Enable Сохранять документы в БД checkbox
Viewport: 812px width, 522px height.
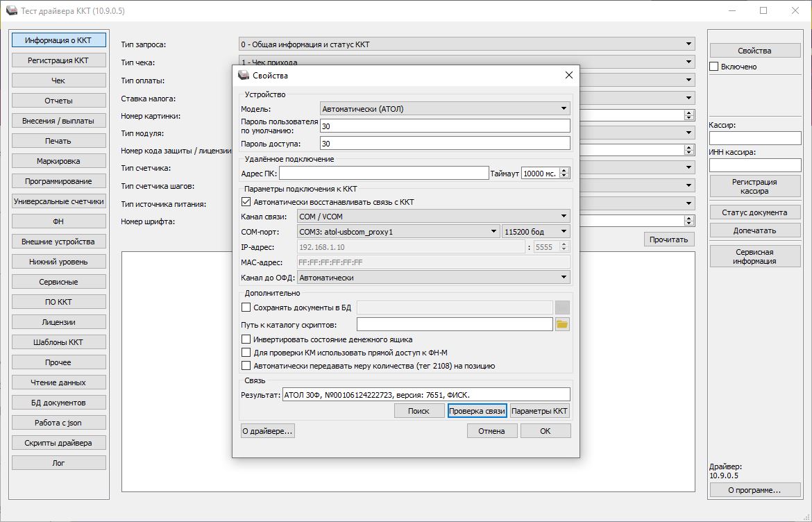click(246, 307)
